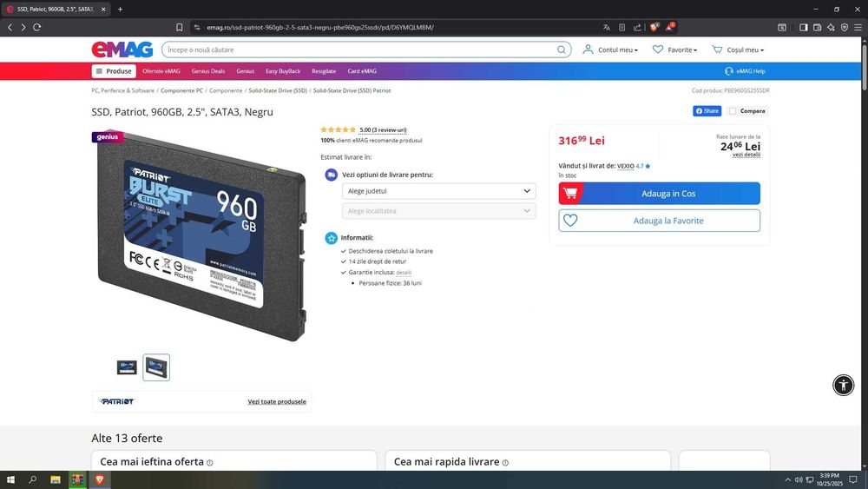Open Brave browser taskbar icon
Image resolution: width=868 pixels, height=489 pixels.
pyautogui.click(x=100, y=479)
